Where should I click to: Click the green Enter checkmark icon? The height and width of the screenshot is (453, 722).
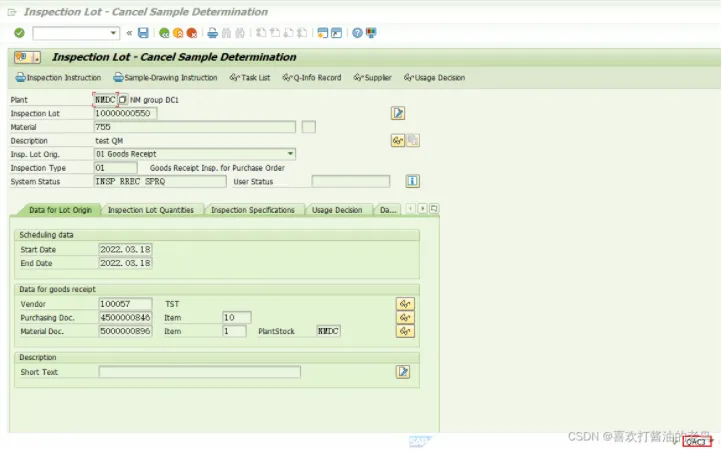click(19, 33)
